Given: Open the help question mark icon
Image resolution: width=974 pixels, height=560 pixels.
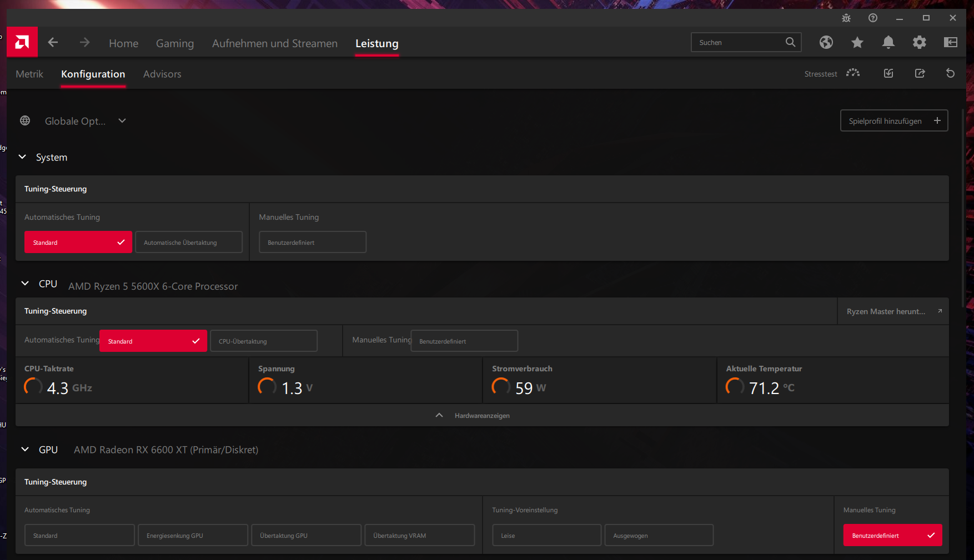Looking at the screenshot, I should [873, 18].
